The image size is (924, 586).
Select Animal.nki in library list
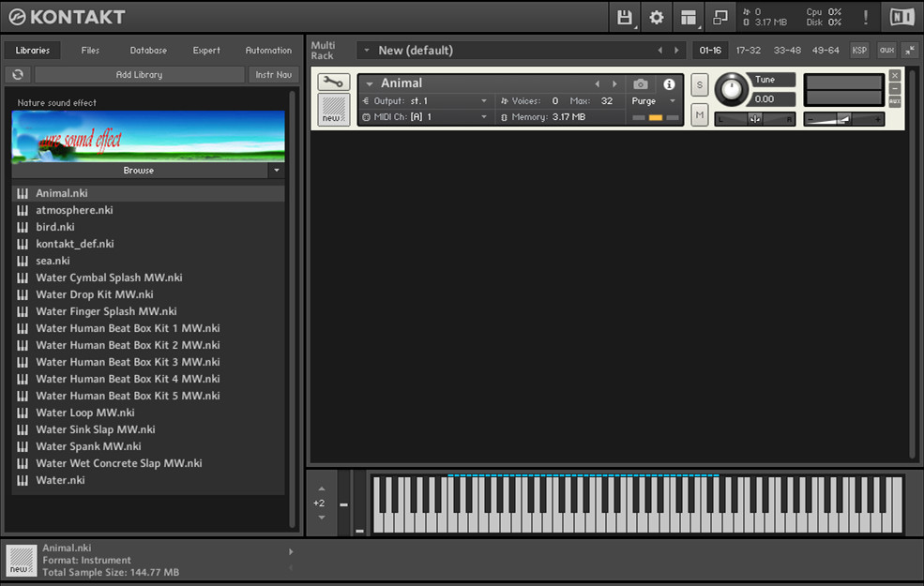[148, 193]
